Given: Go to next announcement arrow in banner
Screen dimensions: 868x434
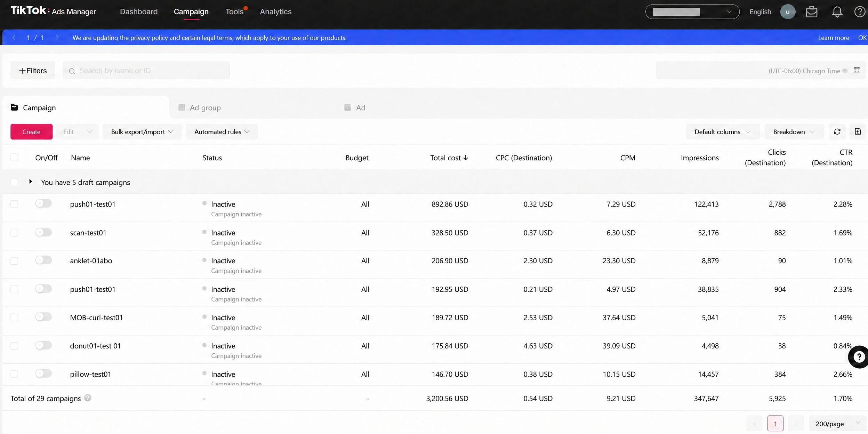Looking at the screenshot, I should coord(57,38).
